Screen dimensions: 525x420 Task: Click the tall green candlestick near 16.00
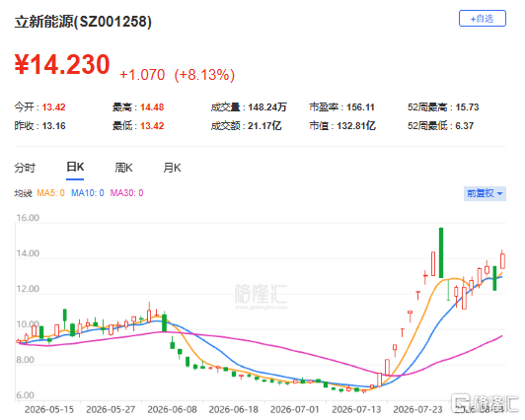[441, 252]
